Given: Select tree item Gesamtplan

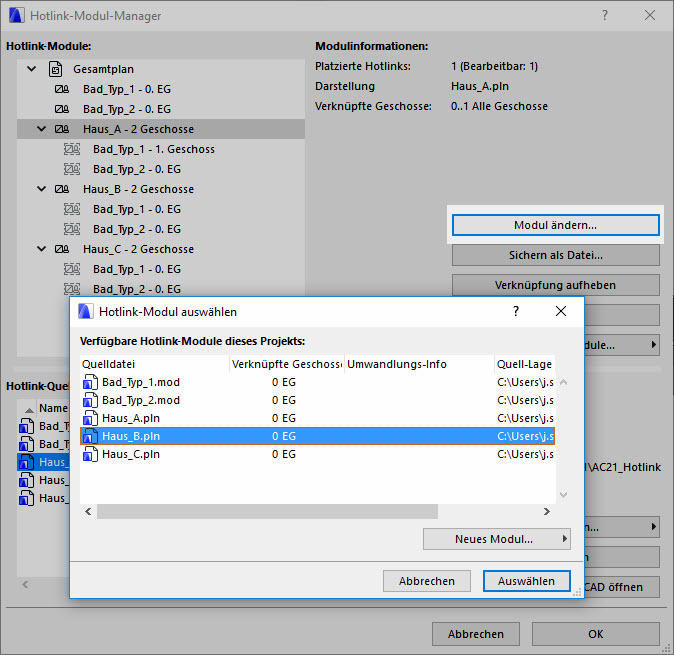Looking at the screenshot, I should [103, 69].
